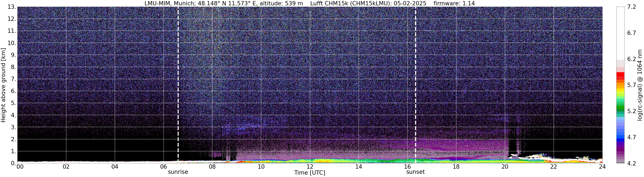Viewport: 644px width, 177px height.
Task: Click the 'Height above ground [km]' axis label
Action: coord(3,85)
